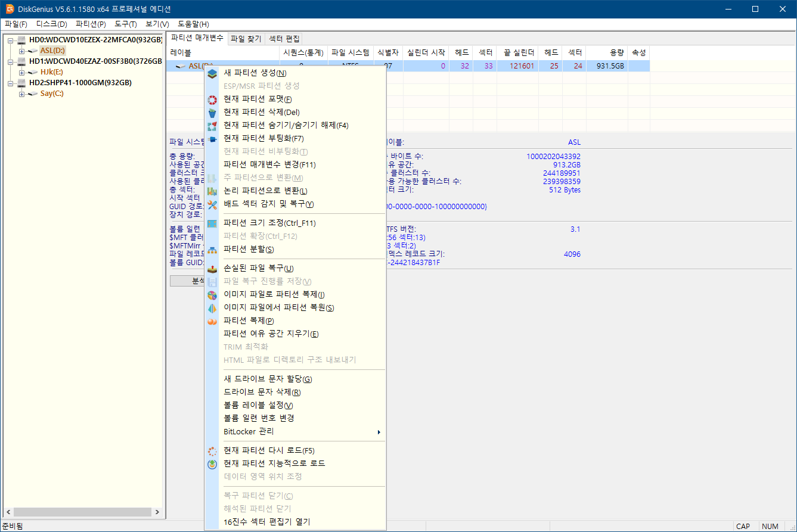The image size is (797, 532).
Task: Click the 파티션 복제 orange spheres icon
Action: click(x=212, y=321)
